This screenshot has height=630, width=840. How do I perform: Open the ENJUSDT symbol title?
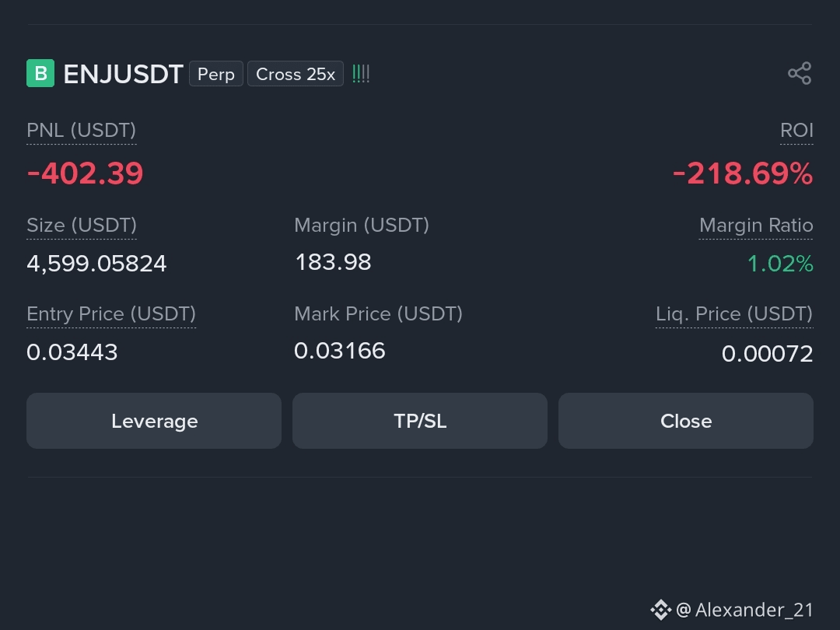[x=123, y=74]
